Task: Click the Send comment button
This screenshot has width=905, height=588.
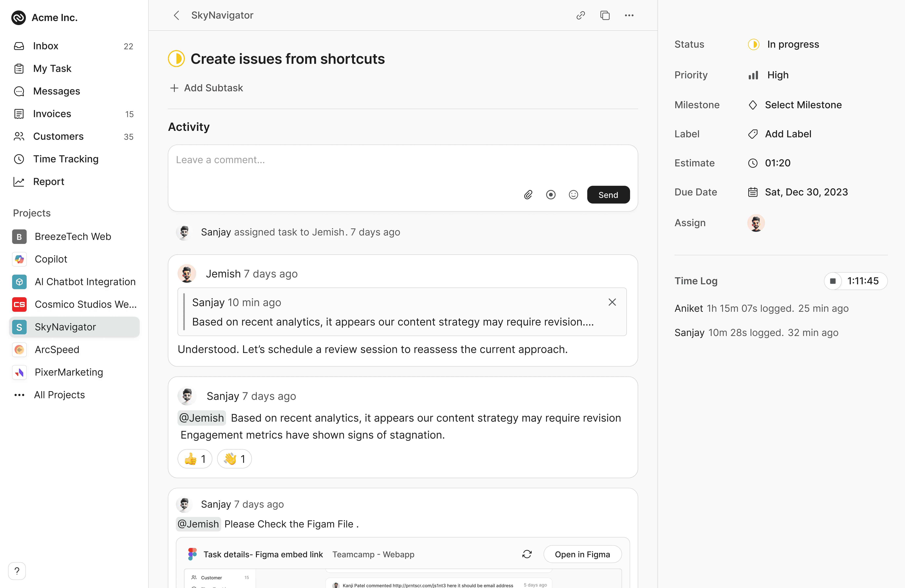Action: point(608,195)
